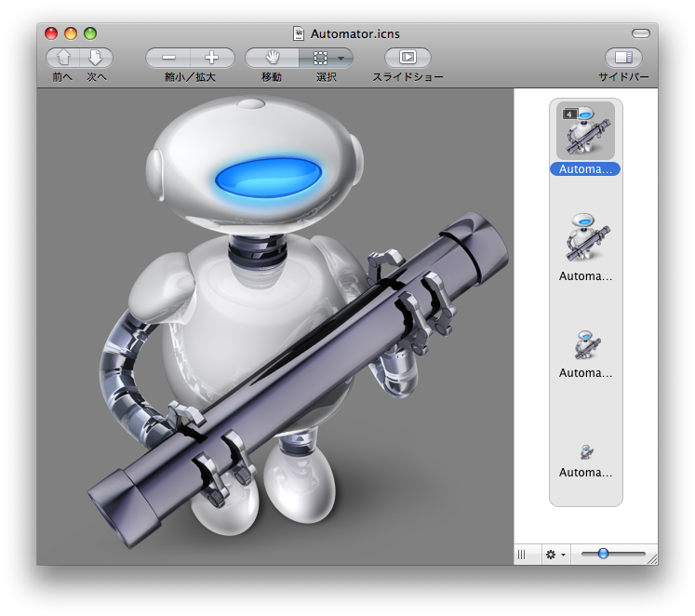The height and width of the screenshot is (616, 695).
Task: Select the third Automator thumbnail in the sidebar
Action: tap(586, 345)
